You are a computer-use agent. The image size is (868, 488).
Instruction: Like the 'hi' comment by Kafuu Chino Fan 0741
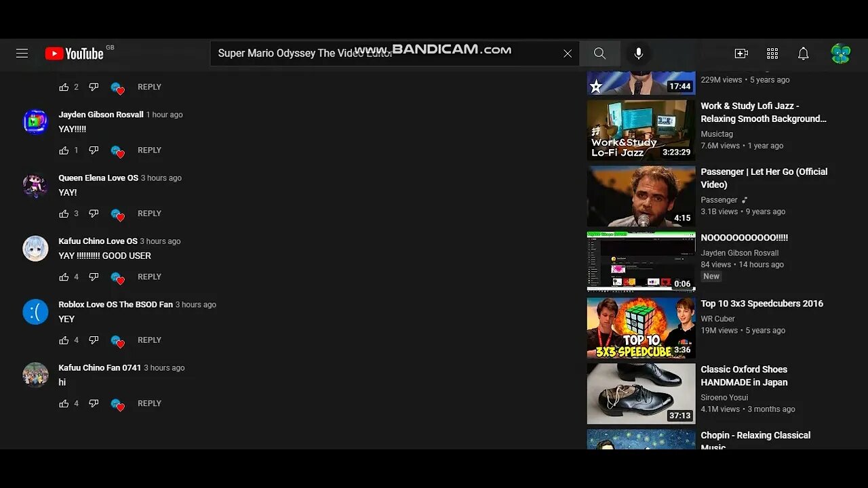(64, 403)
